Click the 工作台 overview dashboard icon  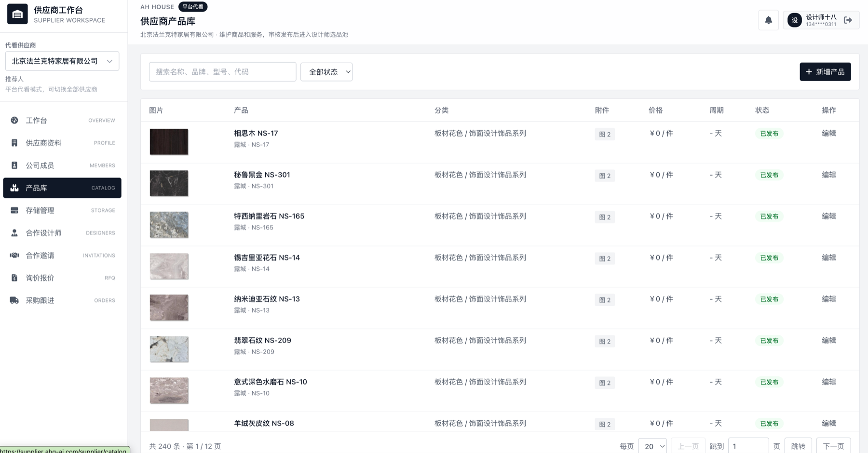[14, 120]
